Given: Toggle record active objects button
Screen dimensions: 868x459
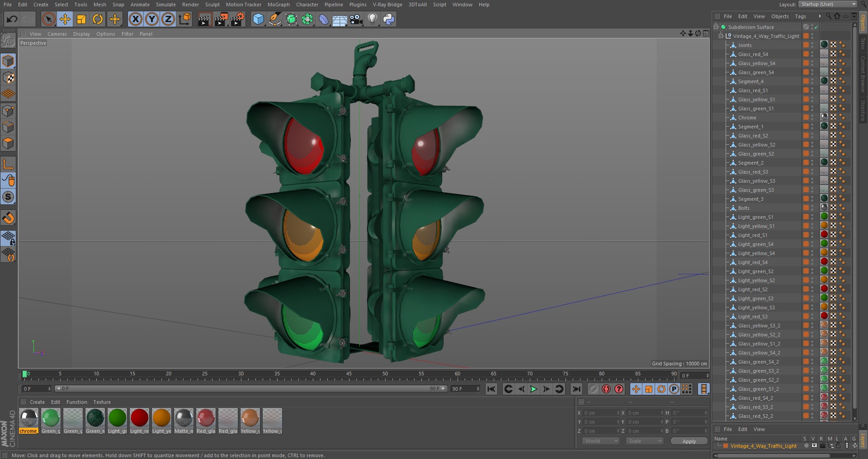Looking at the screenshot, I should pyautogui.click(x=594, y=389).
